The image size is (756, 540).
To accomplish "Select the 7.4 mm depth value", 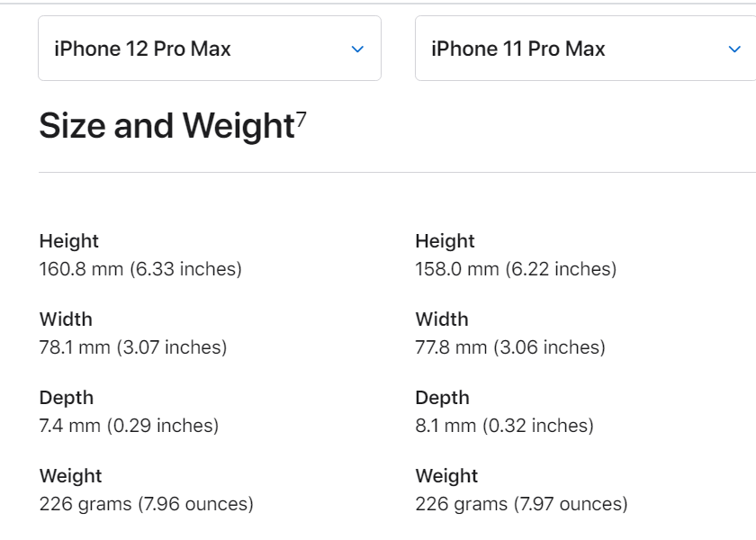I will [x=129, y=426].
